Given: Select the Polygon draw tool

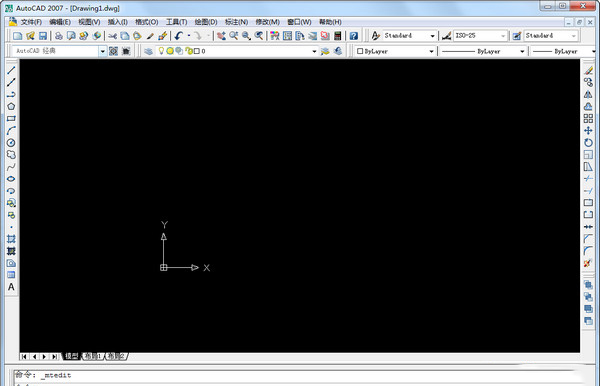Looking at the screenshot, I should tap(11, 106).
